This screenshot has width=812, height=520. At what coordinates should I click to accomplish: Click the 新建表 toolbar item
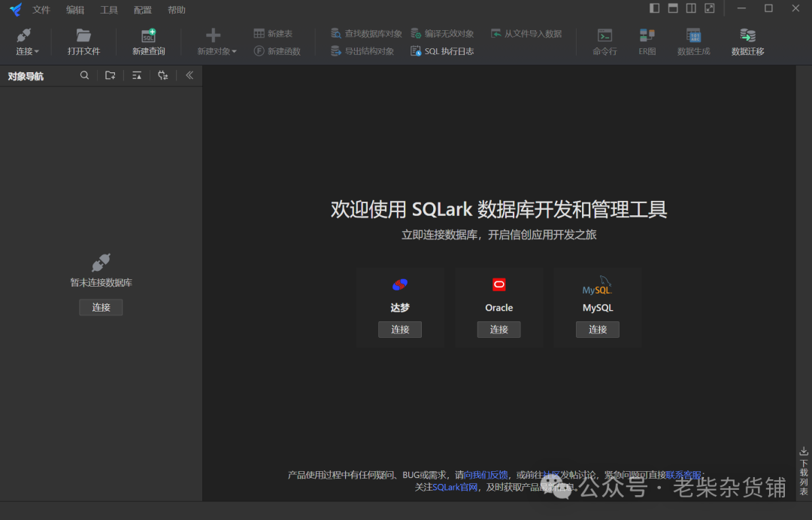[273, 34]
